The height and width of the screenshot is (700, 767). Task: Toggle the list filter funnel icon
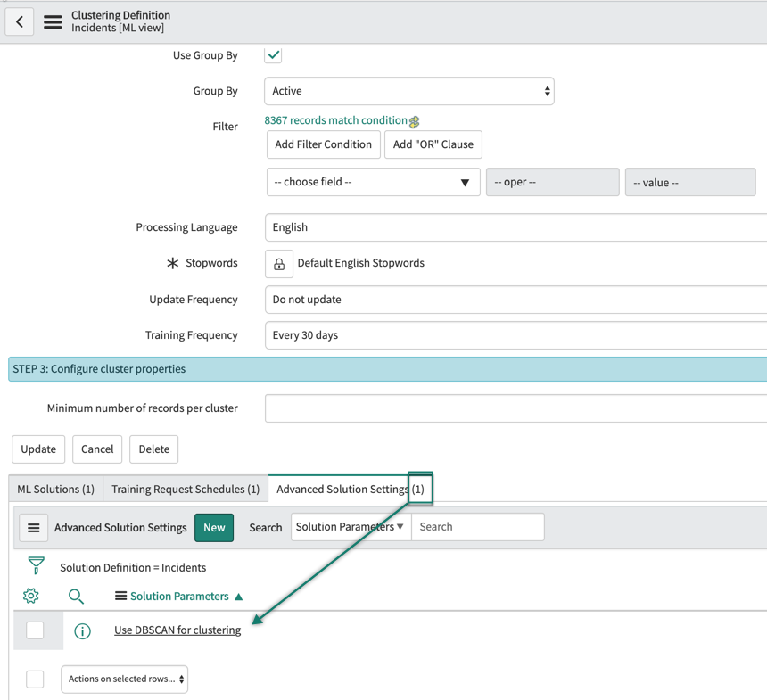pyautogui.click(x=37, y=565)
